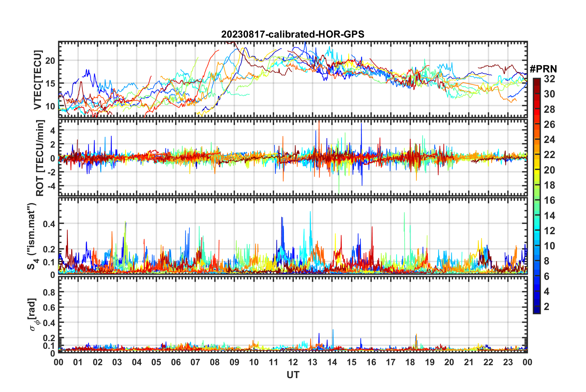Click hour "21" on the UT axis

click(469, 362)
